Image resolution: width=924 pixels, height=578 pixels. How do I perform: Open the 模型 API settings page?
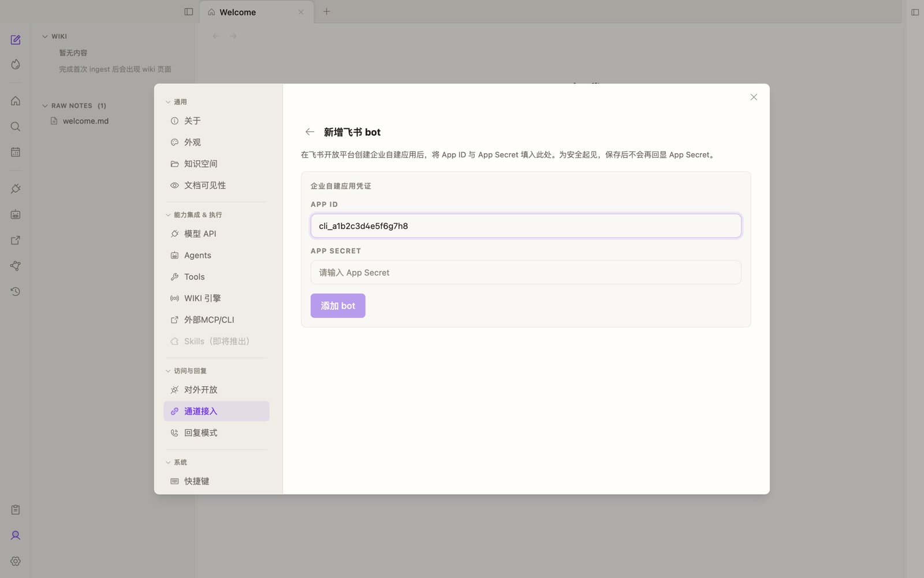tap(217, 234)
